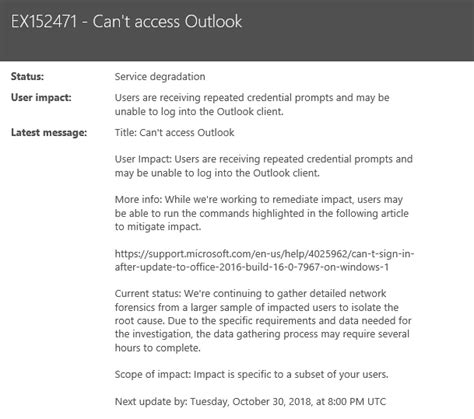Click the Title: Can't access Outlook line
The width and height of the screenshot is (474, 419).
click(x=174, y=132)
